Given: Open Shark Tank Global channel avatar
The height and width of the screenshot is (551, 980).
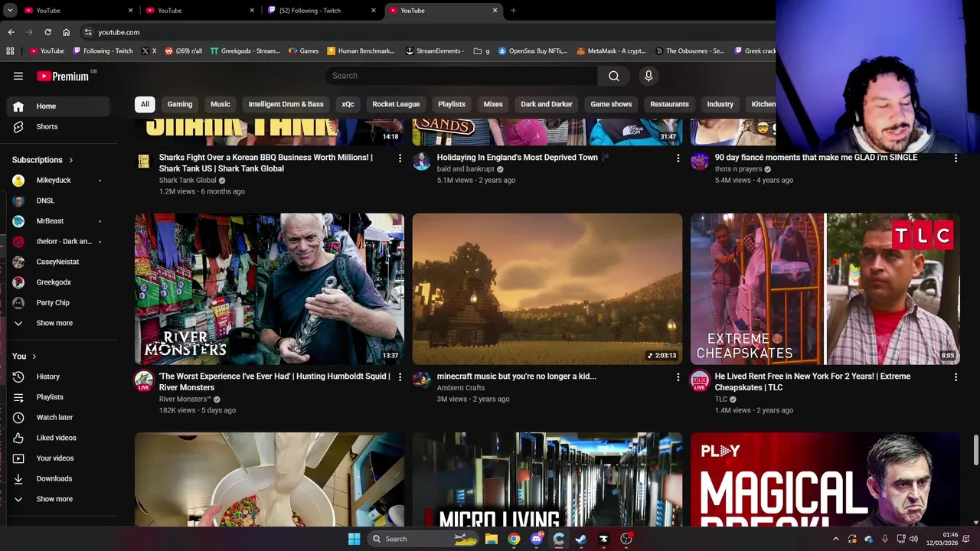Looking at the screenshot, I should (x=144, y=161).
